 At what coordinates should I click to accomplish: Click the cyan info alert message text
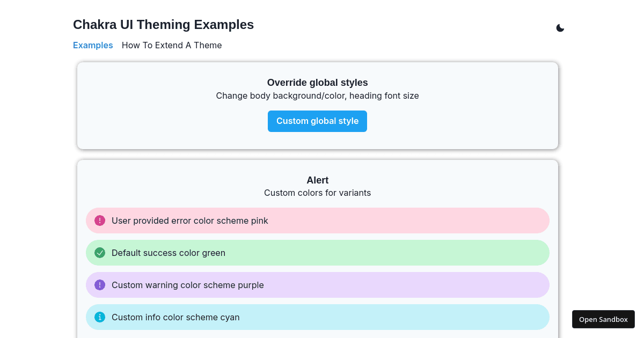click(x=175, y=317)
